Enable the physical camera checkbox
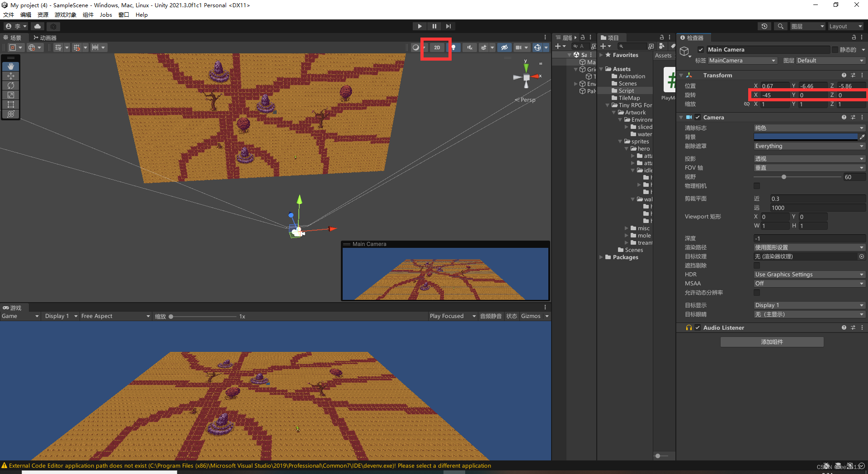 coord(757,186)
